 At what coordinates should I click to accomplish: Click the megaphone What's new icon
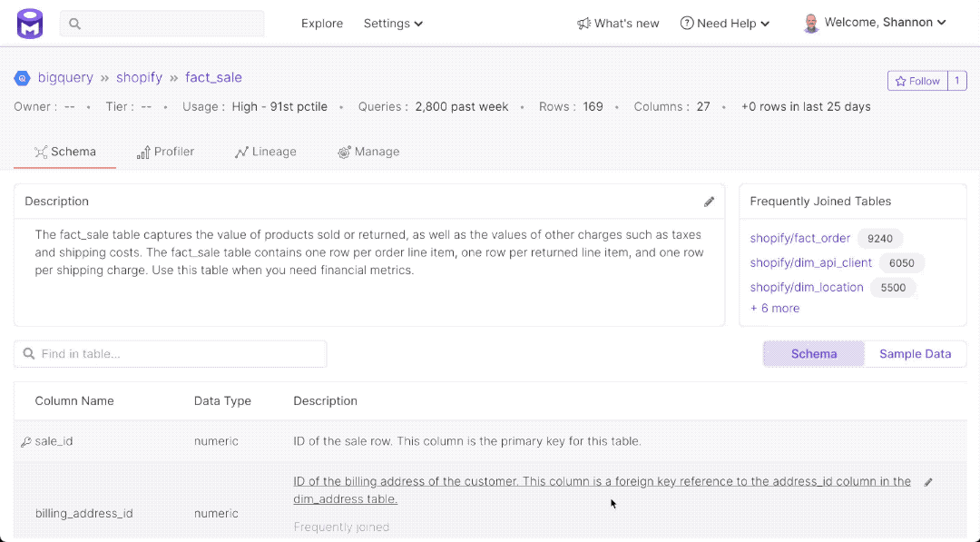pyautogui.click(x=583, y=24)
